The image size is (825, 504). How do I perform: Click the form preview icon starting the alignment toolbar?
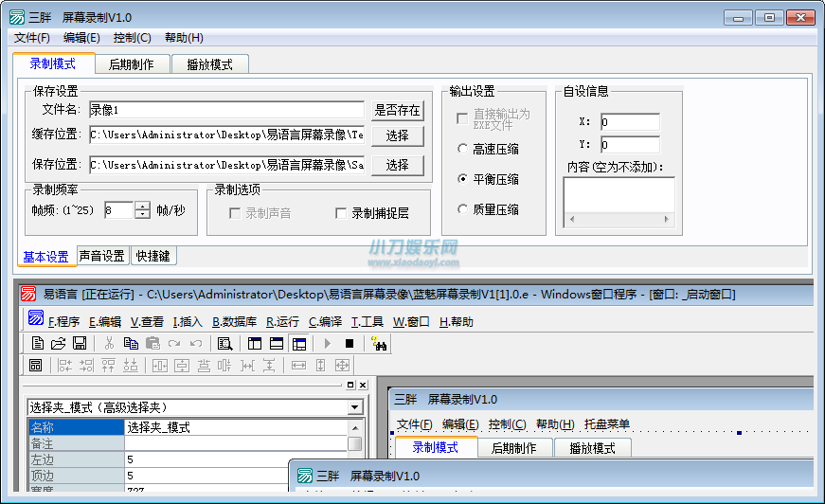[x=36, y=365]
